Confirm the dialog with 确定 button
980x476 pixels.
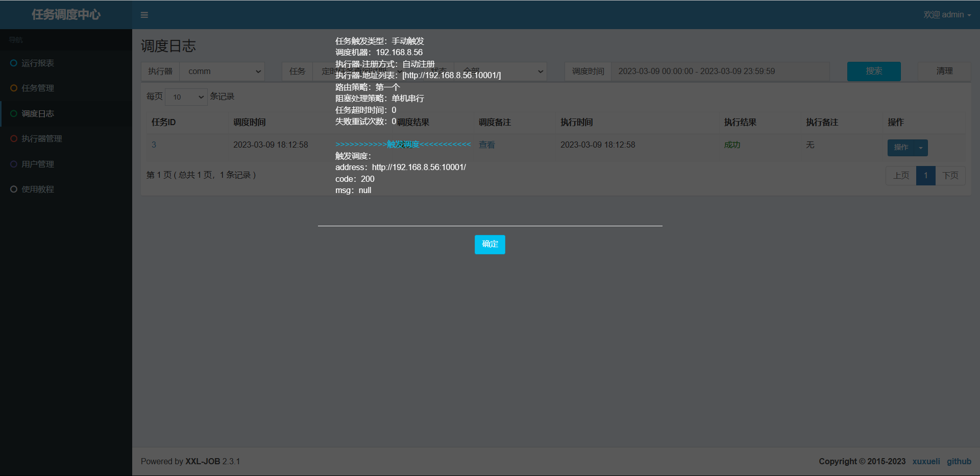[489, 244]
